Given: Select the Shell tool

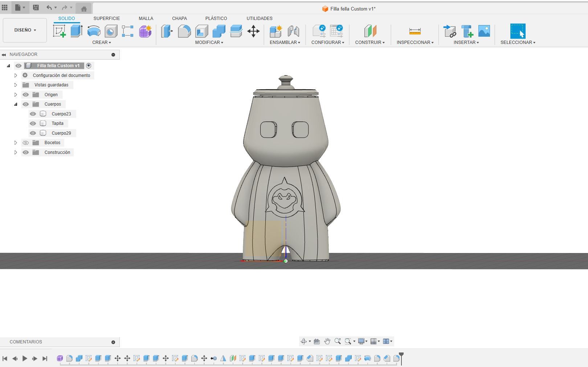Looking at the screenshot, I should coord(201,31).
